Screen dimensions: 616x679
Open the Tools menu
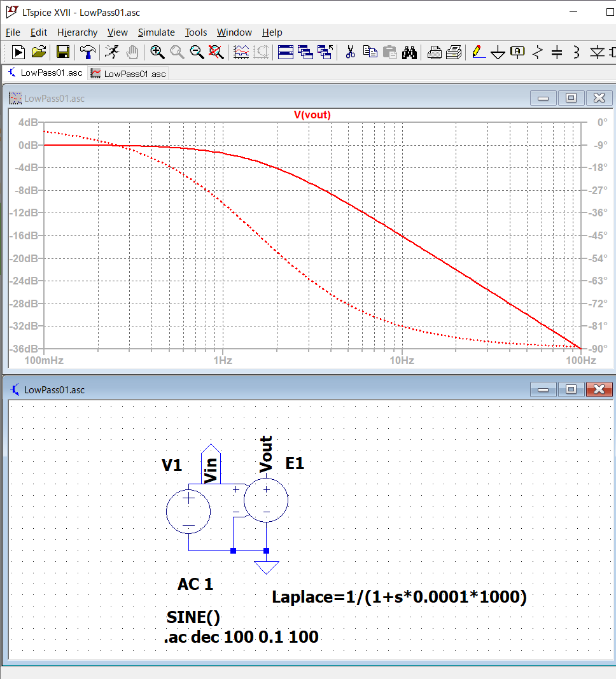point(196,32)
